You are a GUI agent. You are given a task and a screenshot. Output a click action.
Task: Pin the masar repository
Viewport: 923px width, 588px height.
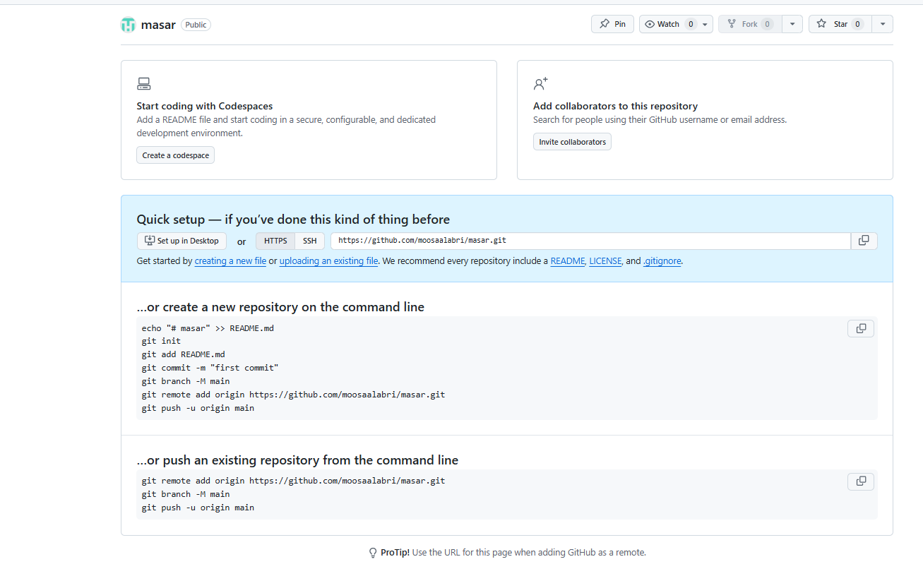click(612, 24)
